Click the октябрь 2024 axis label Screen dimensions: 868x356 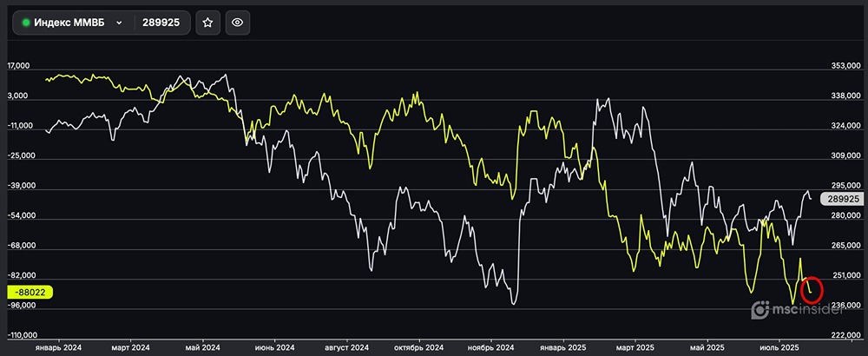click(x=419, y=347)
